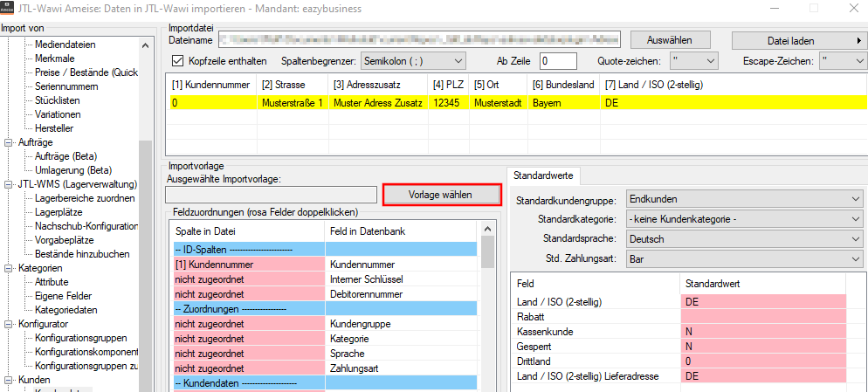Open the Quote-zeichen dropdown
Viewport: 868px width, 392px height.
694,61
